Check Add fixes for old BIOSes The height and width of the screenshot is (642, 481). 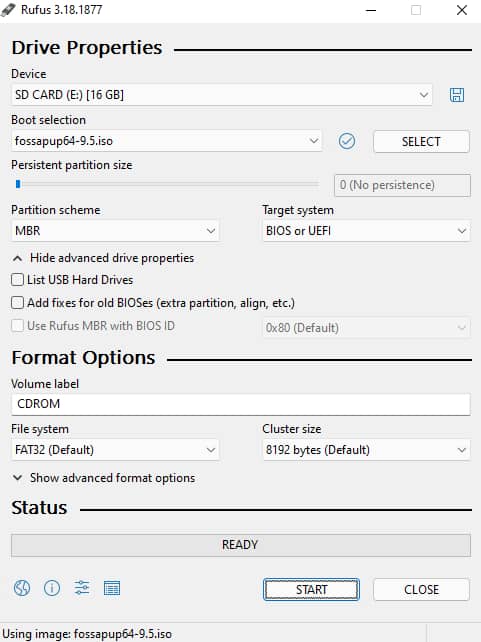(17, 303)
